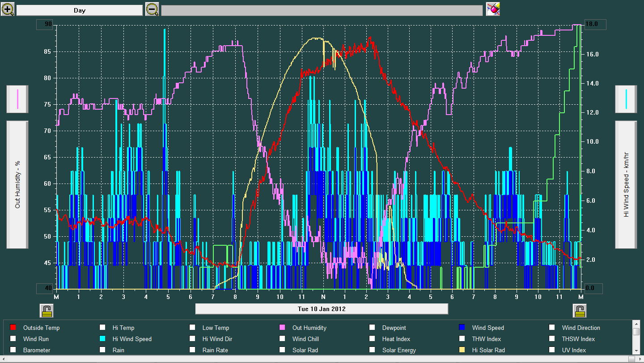Click the legend scrollbar up arrow

[636, 324]
